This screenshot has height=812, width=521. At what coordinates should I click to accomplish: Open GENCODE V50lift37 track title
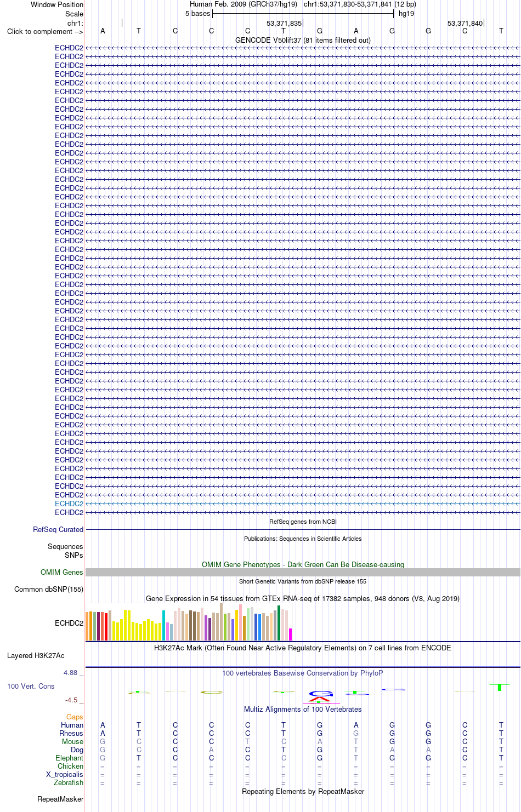click(x=303, y=40)
